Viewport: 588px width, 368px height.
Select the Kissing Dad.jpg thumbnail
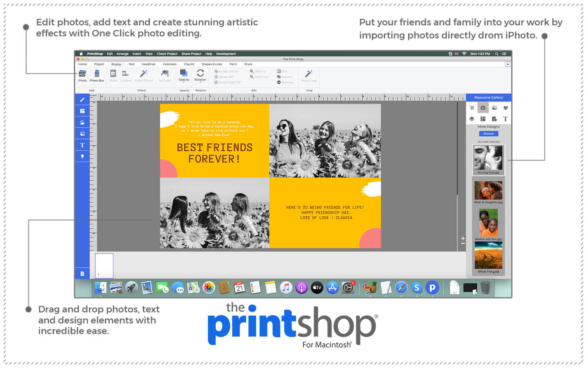click(x=488, y=160)
